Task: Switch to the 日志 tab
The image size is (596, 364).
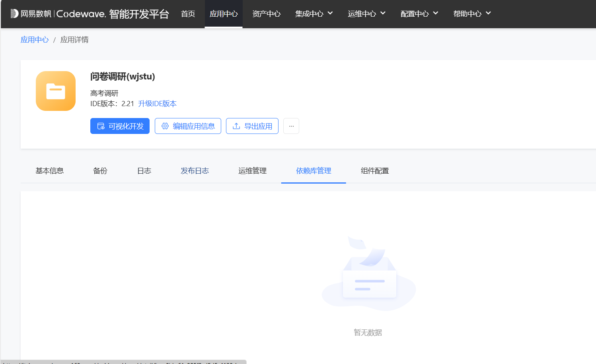Action: (x=144, y=171)
